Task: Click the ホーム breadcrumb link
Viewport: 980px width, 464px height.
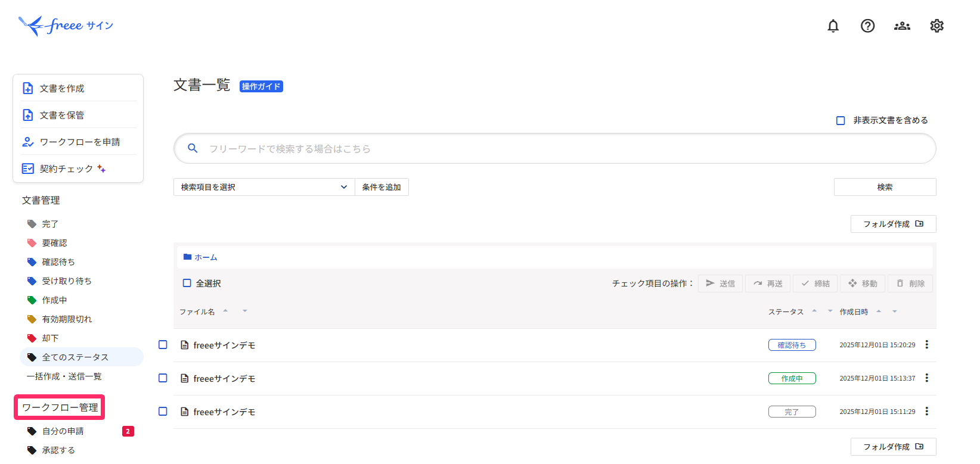Action: [206, 257]
